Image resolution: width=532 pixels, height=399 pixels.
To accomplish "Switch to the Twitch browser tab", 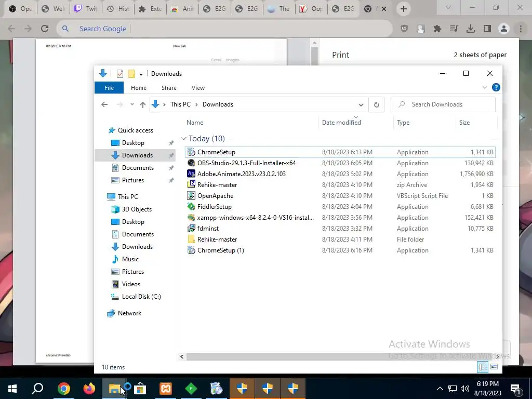I will point(86,9).
